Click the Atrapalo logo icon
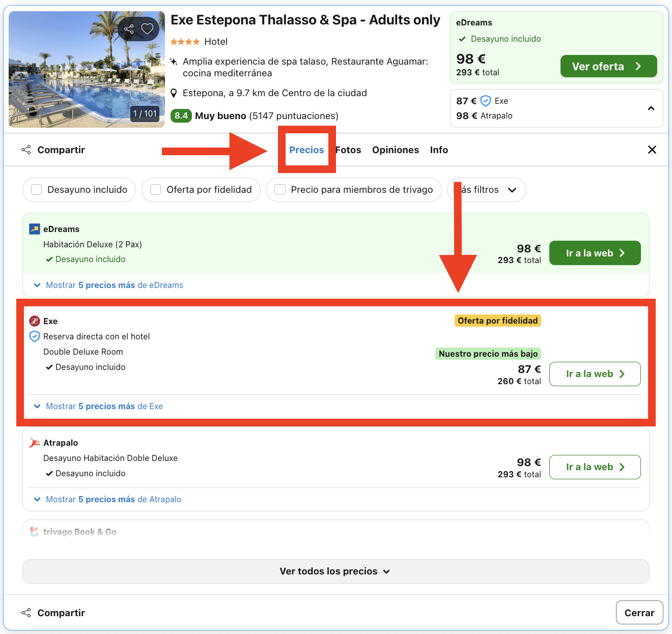Image resolution: width=672 pixels, height=634 pixels. point(35,443)
